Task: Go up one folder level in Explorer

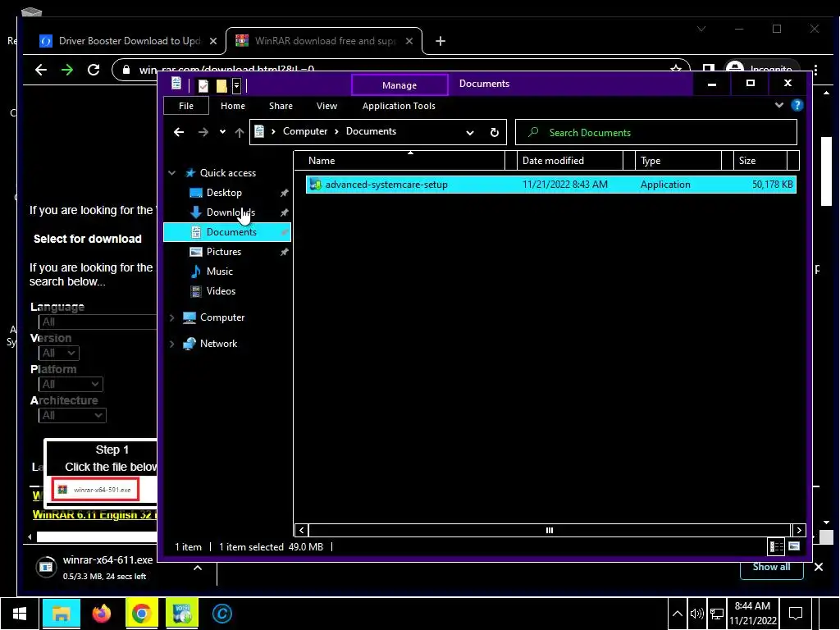Action: 239,132
